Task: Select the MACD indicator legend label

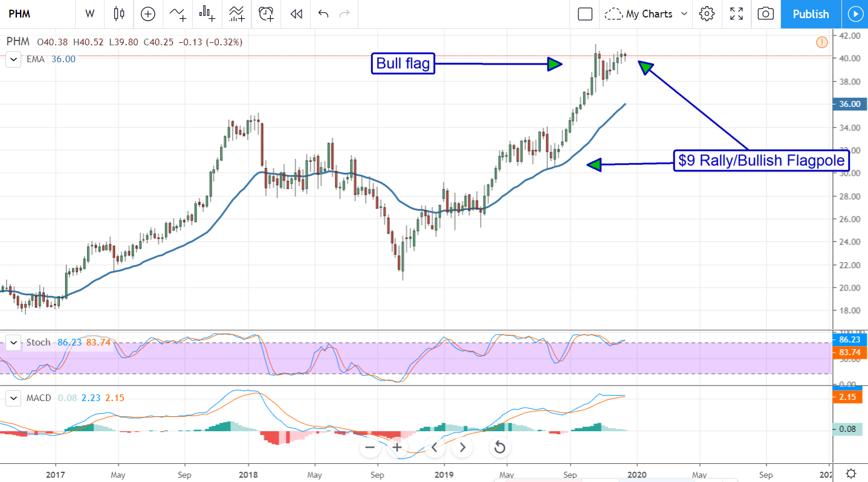Action: [x=38, y=398]
